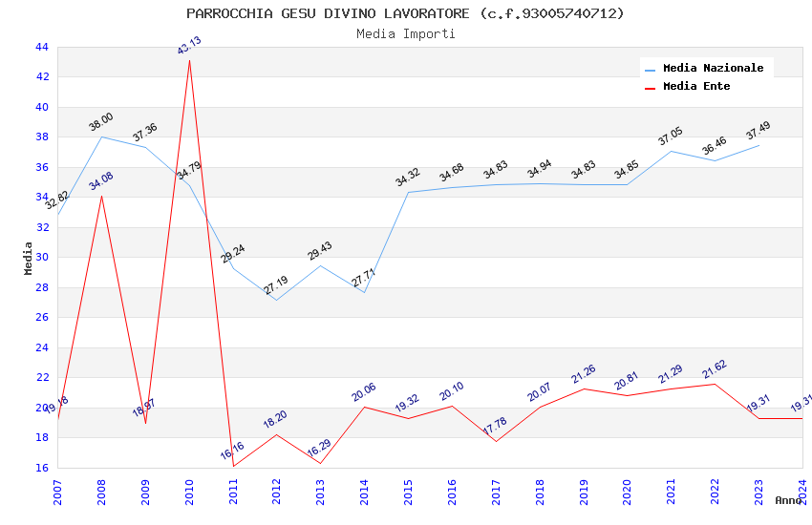Screen dimensions: 812x525
Task: Click the 27.71 data label
Action: tap(363, 278)
